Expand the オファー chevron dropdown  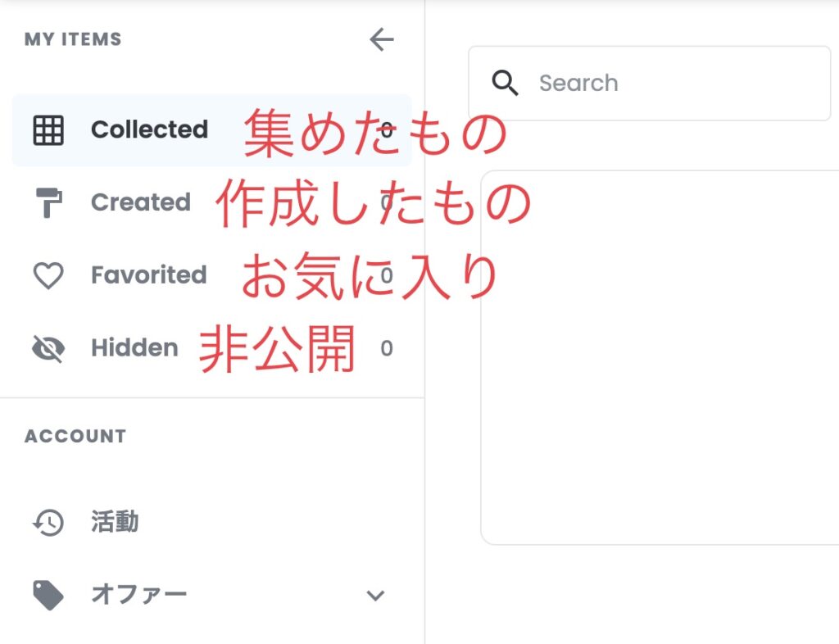(x=375, y=596)
